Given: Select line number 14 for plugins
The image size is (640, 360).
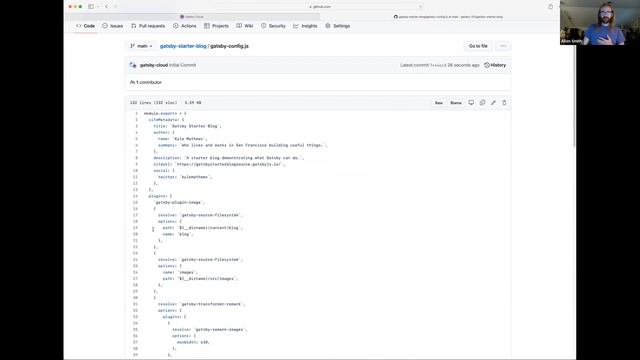Looking at the screenshot, I should (135, 196).
